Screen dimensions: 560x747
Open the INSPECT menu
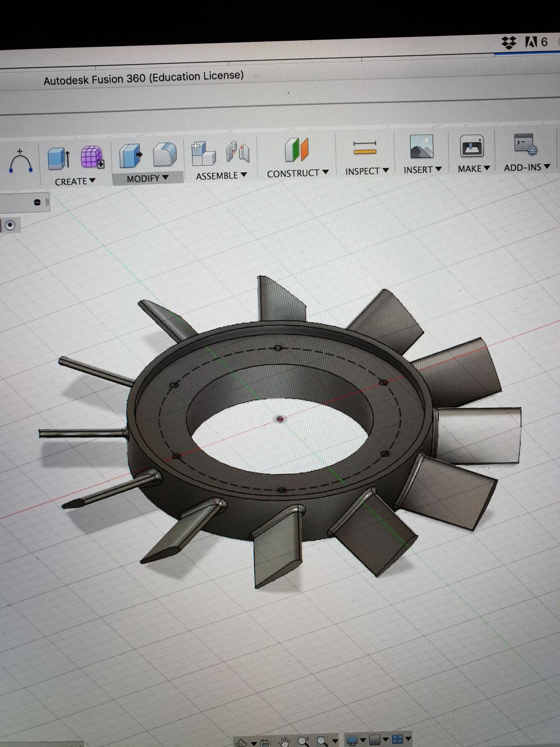pos(367,171)
